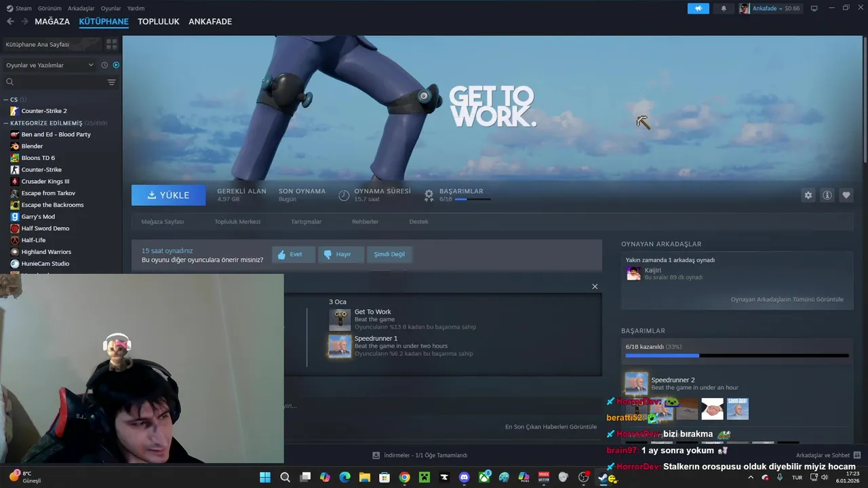
Task: Open Kütüphane Ana Sayfası
Action: 52,44
